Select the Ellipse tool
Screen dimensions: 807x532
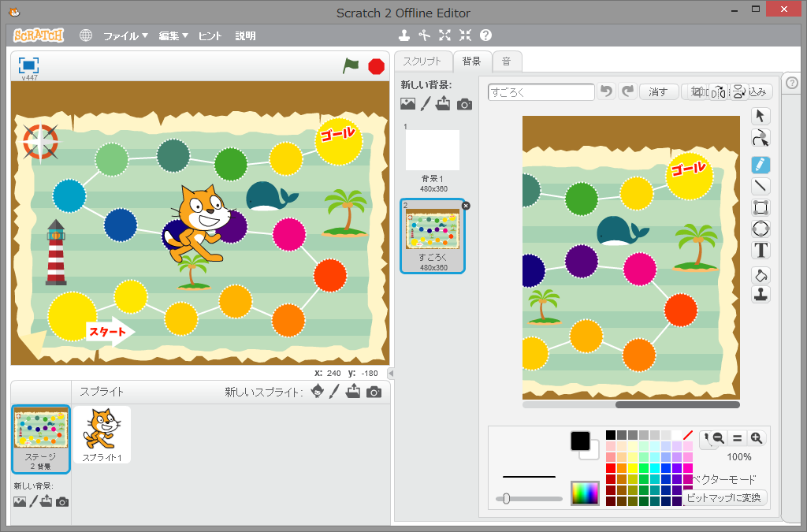point(761,229)
